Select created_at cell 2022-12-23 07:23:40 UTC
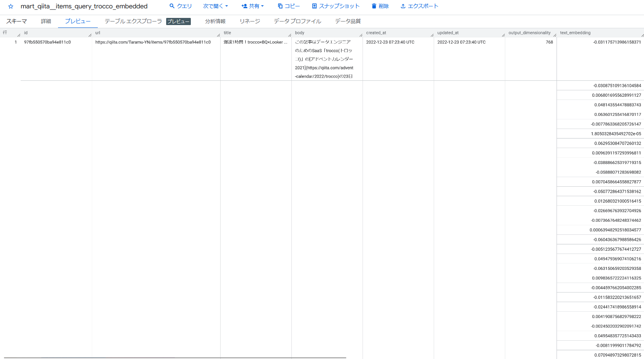Image resolution: width=644 pixels, height=359 pixels. (390, 42)
